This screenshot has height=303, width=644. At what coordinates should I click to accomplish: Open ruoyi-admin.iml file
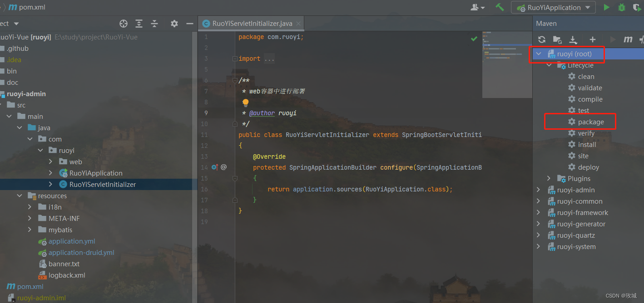[x=37, y=298]
